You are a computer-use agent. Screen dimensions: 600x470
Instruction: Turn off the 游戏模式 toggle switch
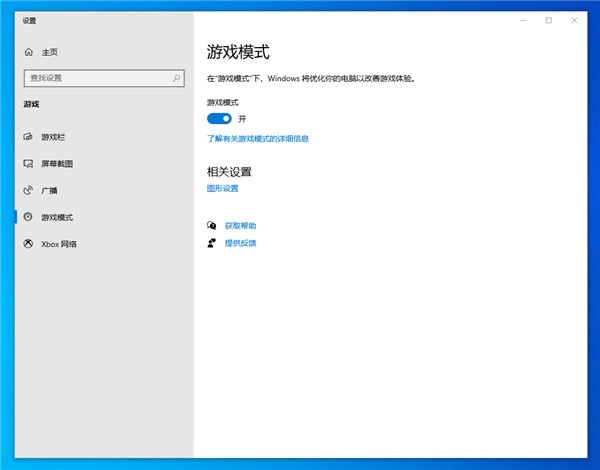[219, 119]
